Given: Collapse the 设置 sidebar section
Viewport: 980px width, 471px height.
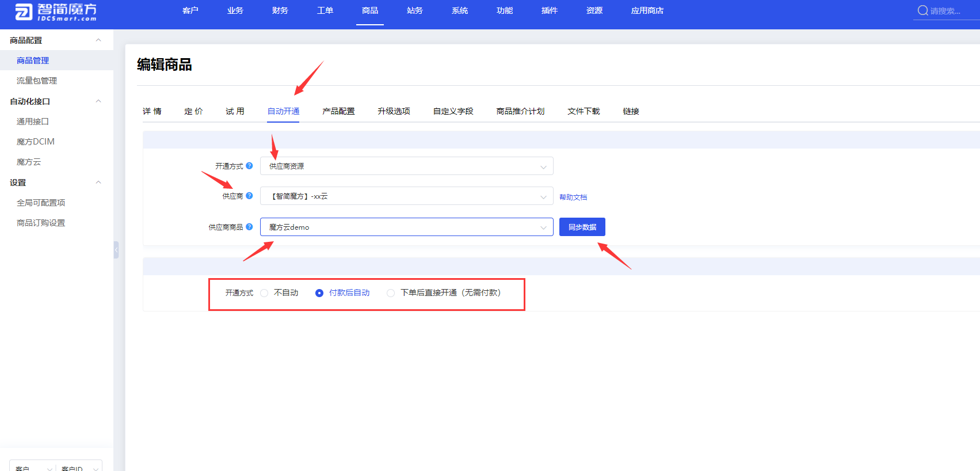Looking at the screenshot, I should point(98,183).
